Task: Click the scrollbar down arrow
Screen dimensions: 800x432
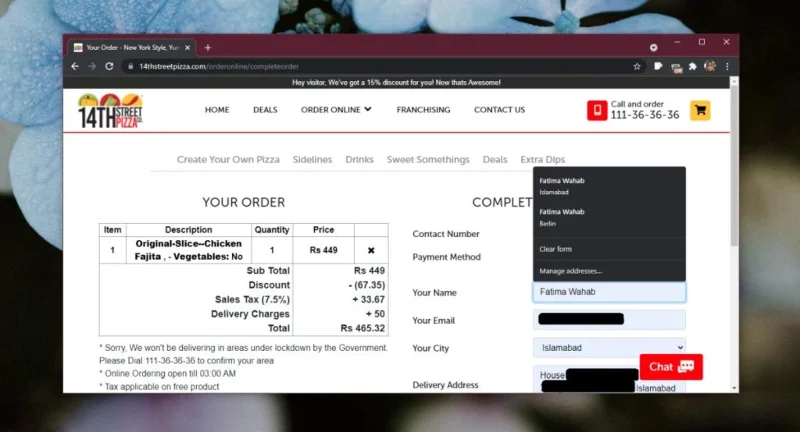Action: [734, 388]
